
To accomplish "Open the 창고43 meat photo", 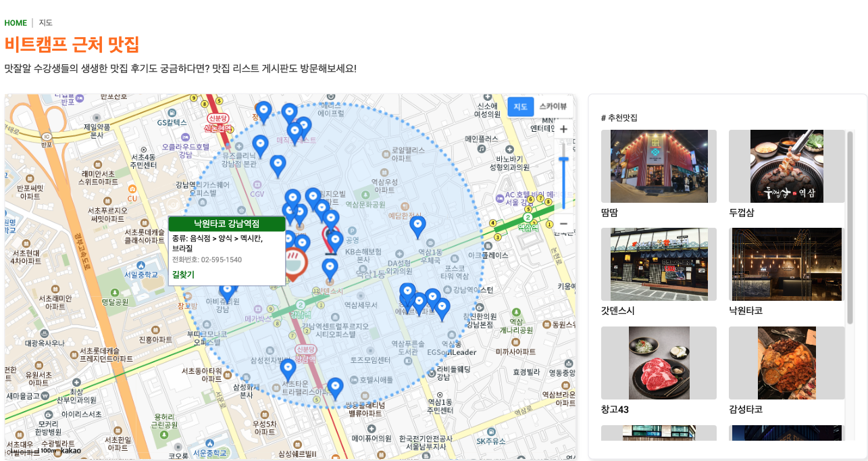I will click(x=659, y=363).
